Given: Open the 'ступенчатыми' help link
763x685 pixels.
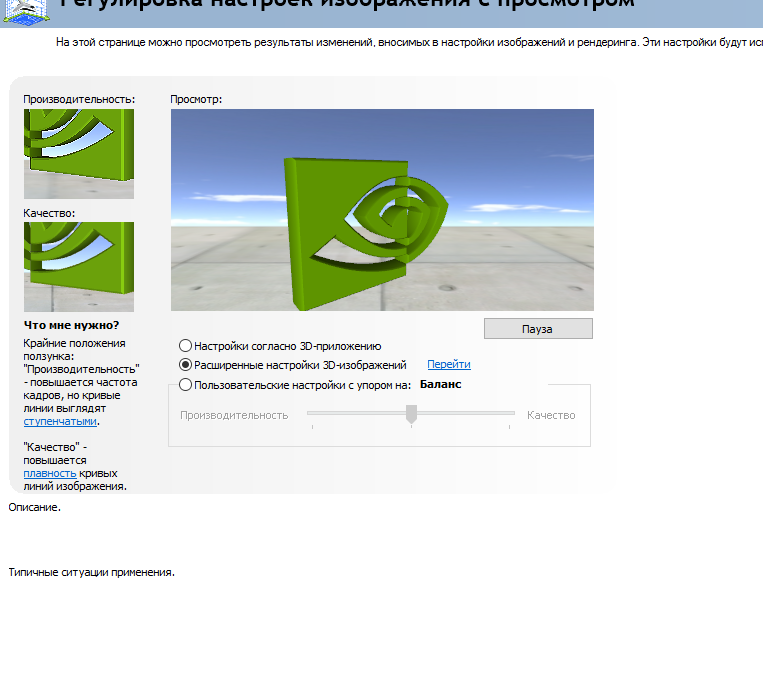Looking at the screenshot, I should (x=60, y=421).
